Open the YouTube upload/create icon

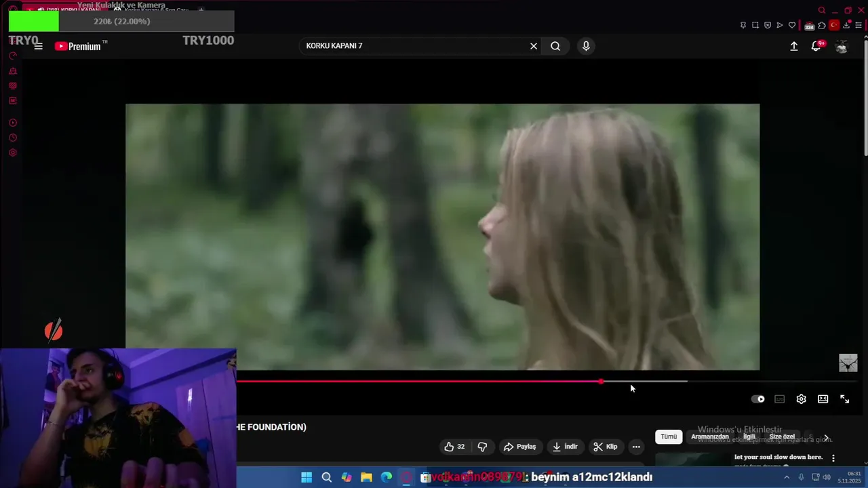pyautogui.click(x=794, y=46)
